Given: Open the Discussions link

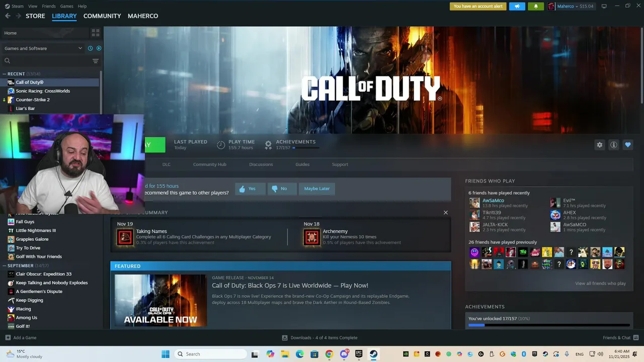Looking at the screenshot, I should (261, 164).
